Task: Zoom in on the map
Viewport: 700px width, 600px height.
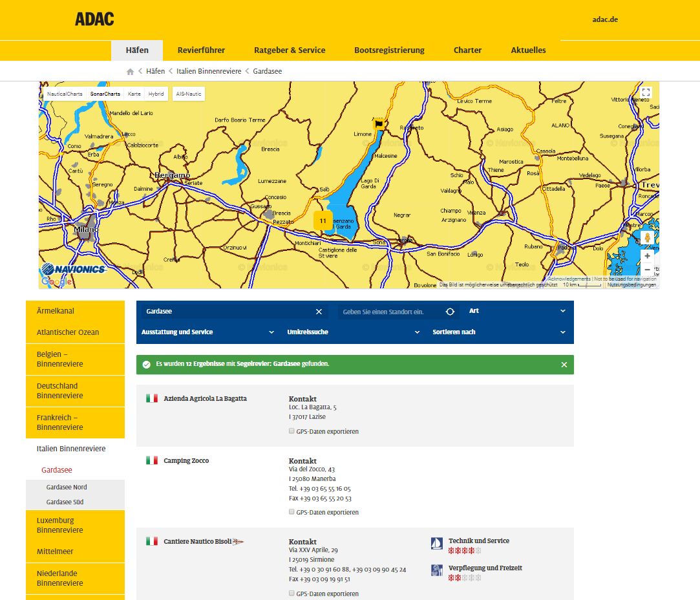Action: click(647, 256)
